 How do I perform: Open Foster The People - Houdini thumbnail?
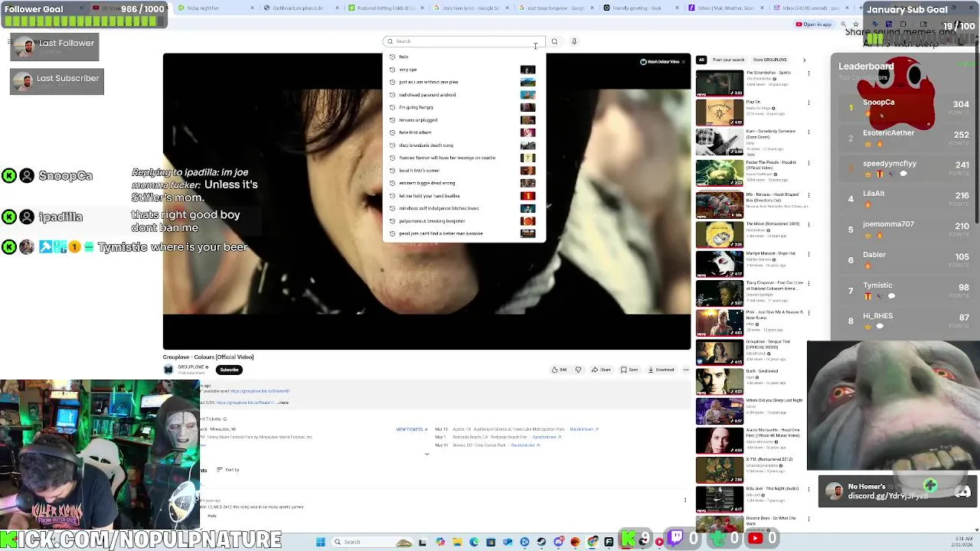[719, 173]
